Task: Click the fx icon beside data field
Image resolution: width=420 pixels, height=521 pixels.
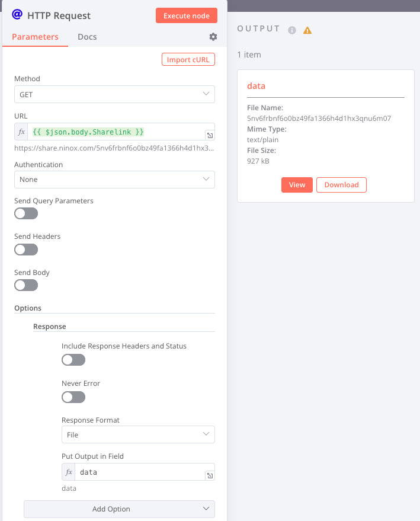Action: coord(69,472)
